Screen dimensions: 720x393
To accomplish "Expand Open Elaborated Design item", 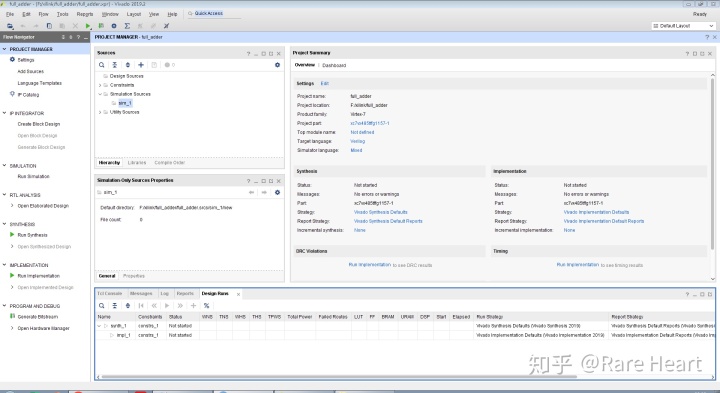I will (12, 206).
